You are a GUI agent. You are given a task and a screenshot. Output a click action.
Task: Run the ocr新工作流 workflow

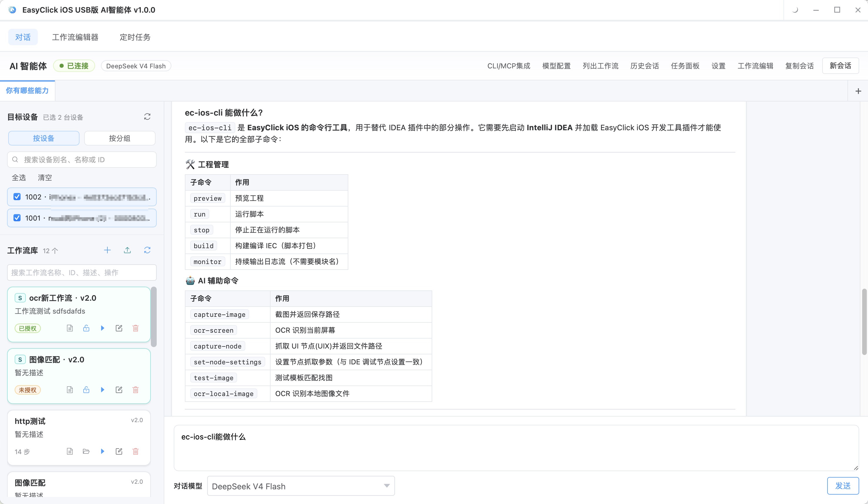pos(103,328)
